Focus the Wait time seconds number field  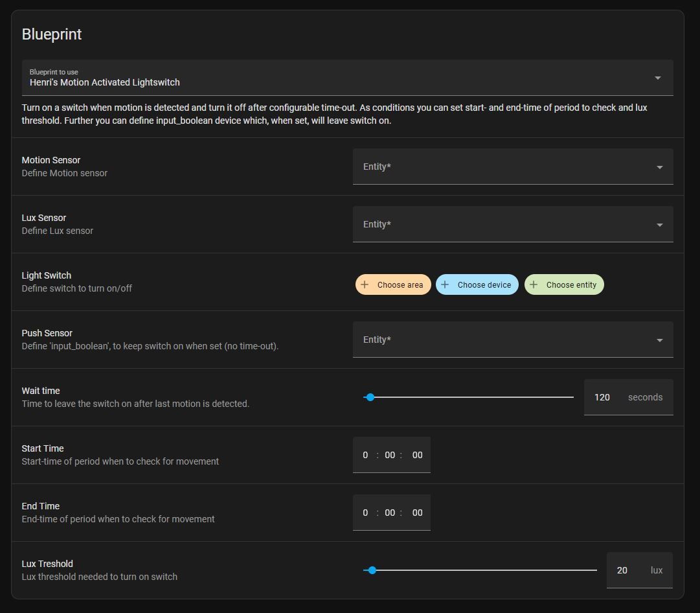602,397
